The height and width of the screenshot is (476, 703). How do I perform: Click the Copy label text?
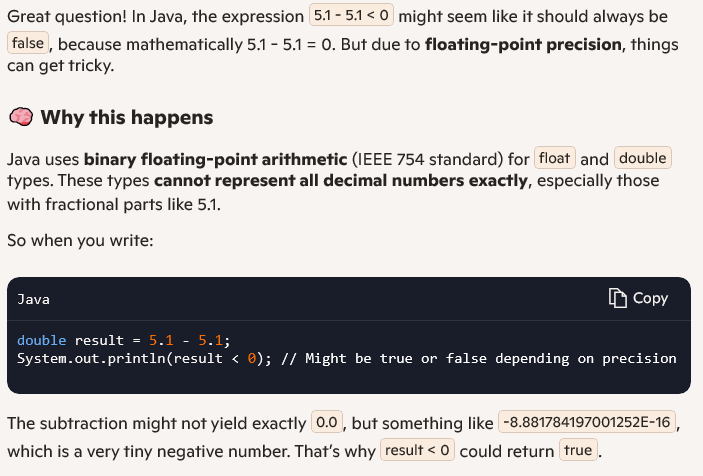(650, 298)
